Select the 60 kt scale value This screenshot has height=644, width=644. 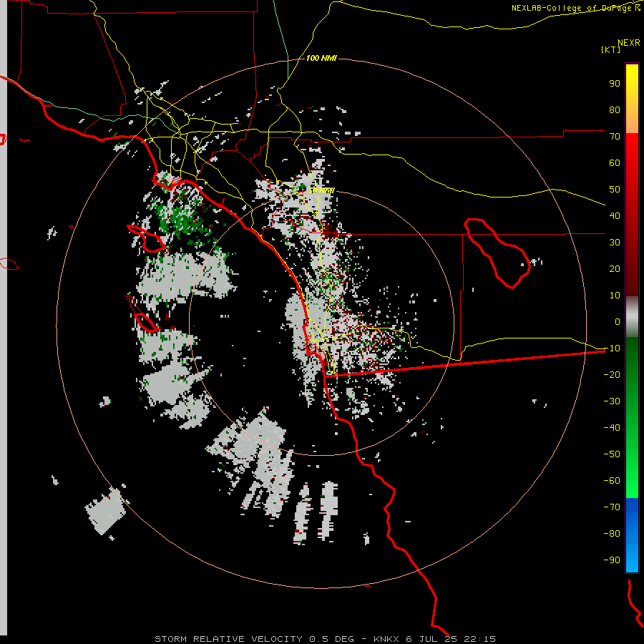(x=615, y=163)
